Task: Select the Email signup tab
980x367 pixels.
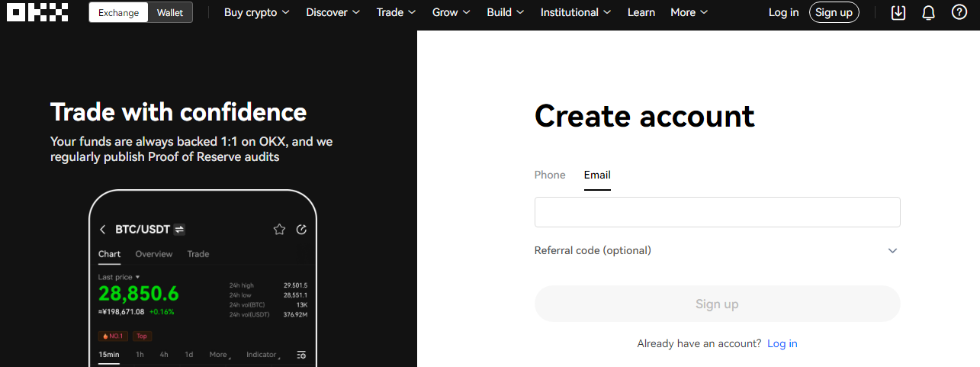Action: point(597,175)
